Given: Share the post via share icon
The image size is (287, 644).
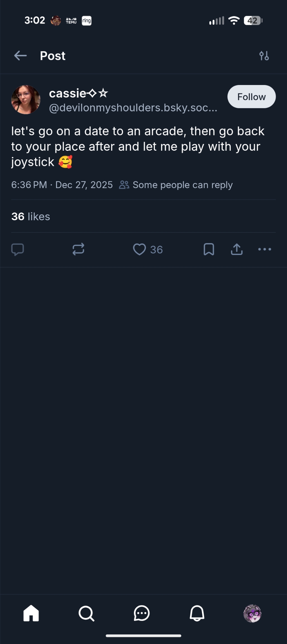Looking at the screenshot, I should [x=237, y=249].
